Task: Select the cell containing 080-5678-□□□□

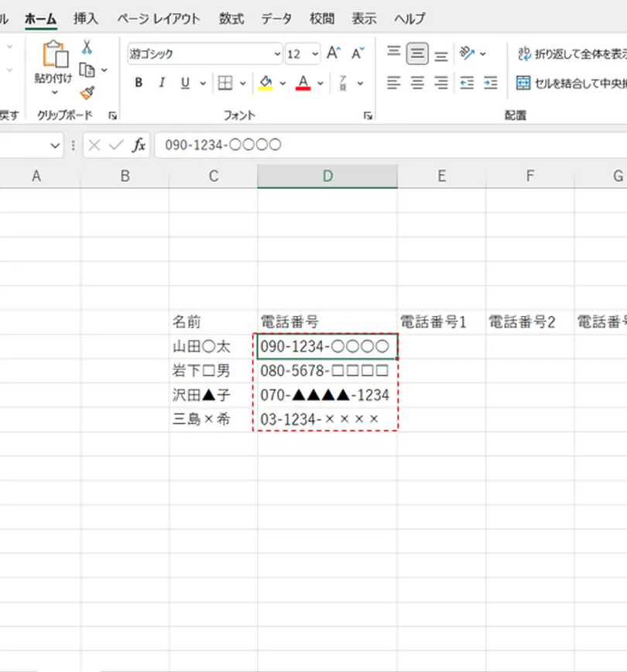Action: pos(325,372)
